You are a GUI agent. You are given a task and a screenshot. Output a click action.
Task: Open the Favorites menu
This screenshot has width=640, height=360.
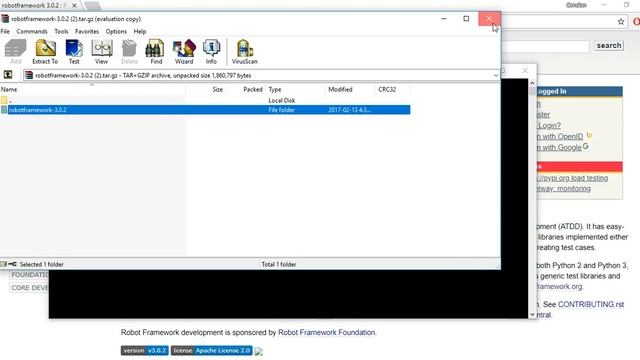pos(87,31)
